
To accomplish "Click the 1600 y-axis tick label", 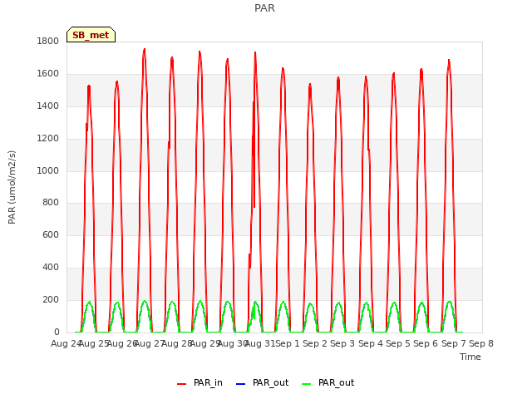I will coord(48,74).
